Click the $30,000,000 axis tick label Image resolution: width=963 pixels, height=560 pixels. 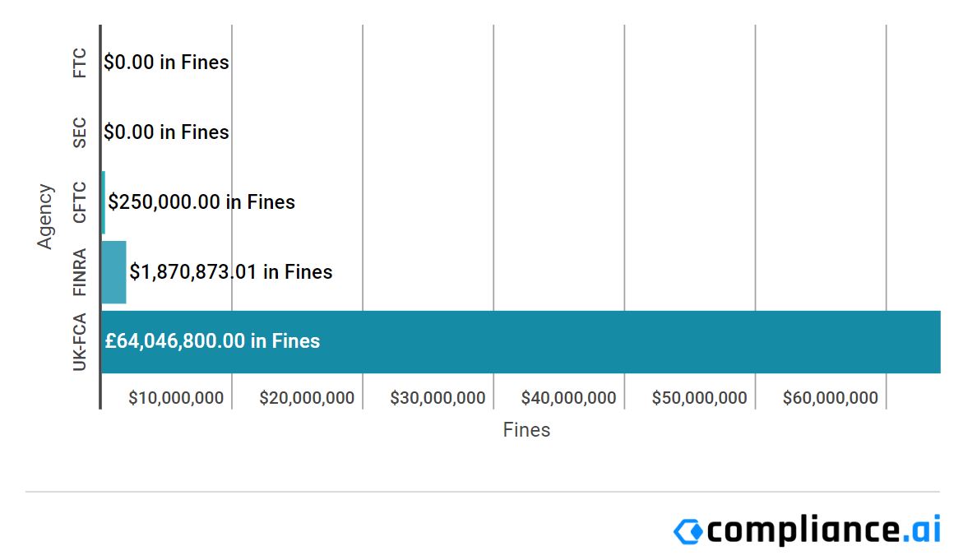[x=438, y=398]
